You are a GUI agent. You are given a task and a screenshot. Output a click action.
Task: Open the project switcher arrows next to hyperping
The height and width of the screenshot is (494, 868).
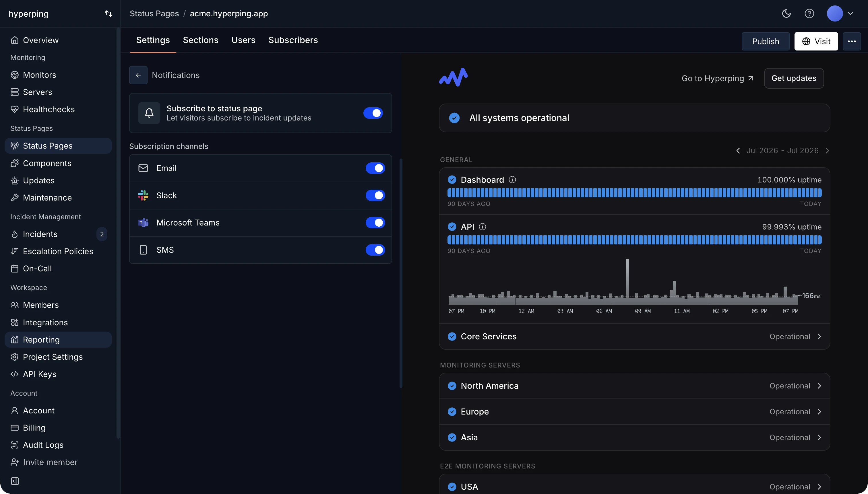click(x=108, y=13)
